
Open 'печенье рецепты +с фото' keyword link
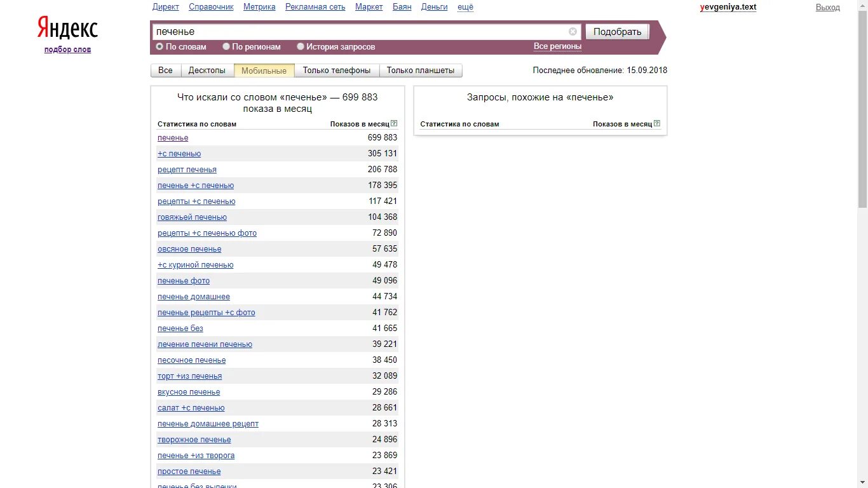tap(207, 313)
